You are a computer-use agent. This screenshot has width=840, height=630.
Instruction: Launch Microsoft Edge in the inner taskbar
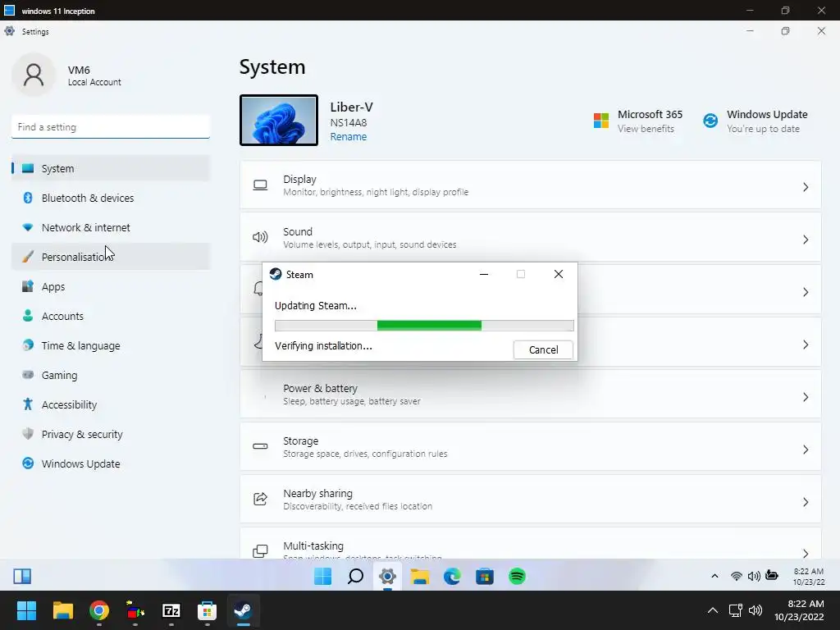pos(452,577)
